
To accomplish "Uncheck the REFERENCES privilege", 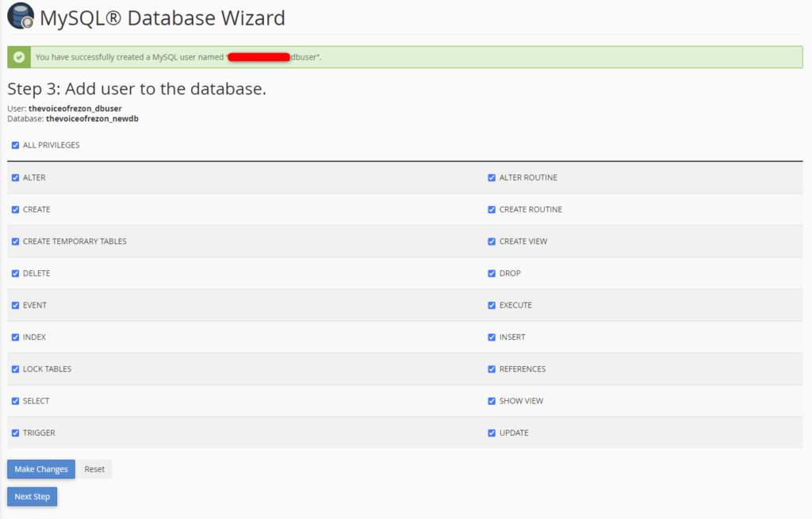I will pos(492,368).
